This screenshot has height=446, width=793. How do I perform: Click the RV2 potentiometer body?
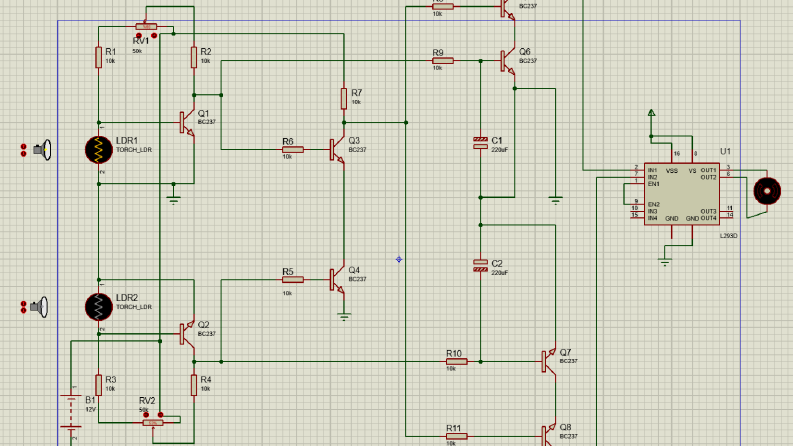point(153,423)
